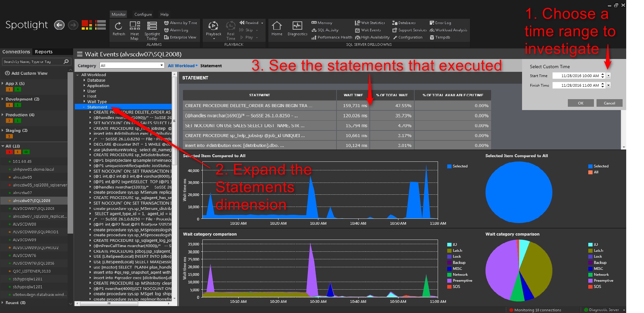The width and height of the screenshot is (644, 313).
Task: Click the Playback icon
Action: (213, 26)
